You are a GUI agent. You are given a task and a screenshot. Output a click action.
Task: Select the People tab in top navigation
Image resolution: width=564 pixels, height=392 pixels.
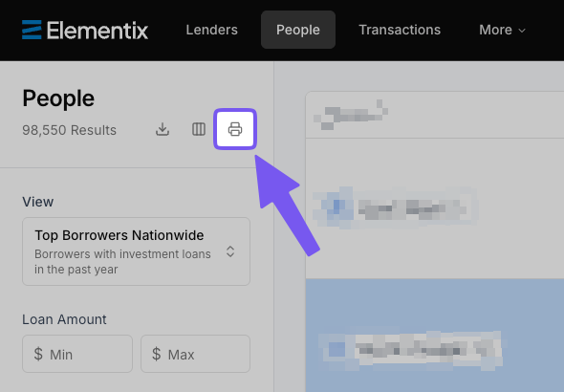point(298,30)
